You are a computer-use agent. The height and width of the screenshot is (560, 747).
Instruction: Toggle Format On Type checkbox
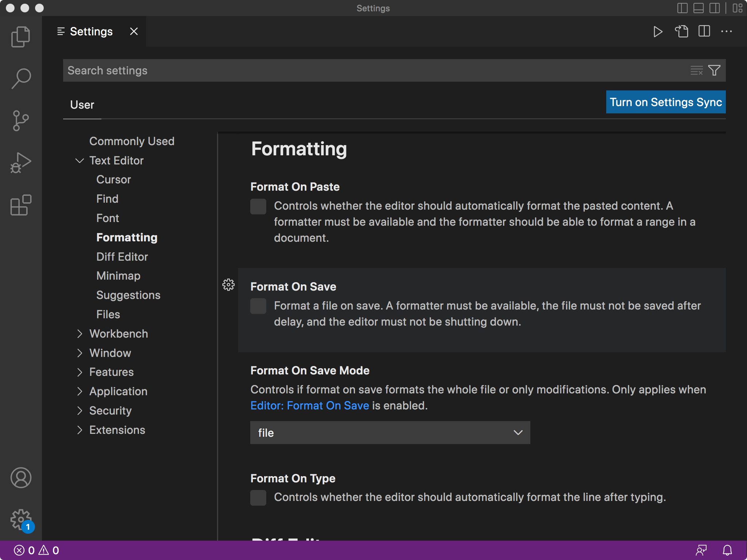coord(258,497)
